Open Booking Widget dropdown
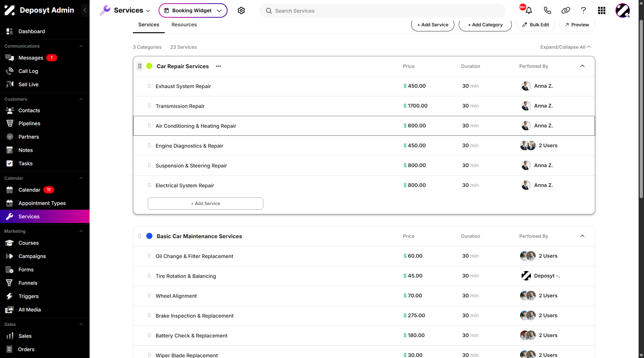 (193, 10)
